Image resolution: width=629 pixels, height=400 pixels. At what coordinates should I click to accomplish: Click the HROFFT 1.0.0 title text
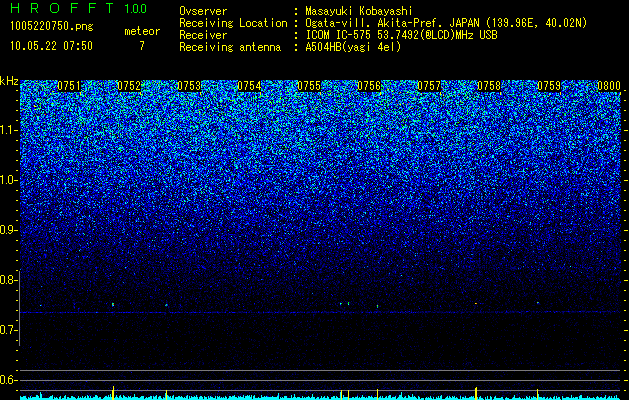point(78,8)
